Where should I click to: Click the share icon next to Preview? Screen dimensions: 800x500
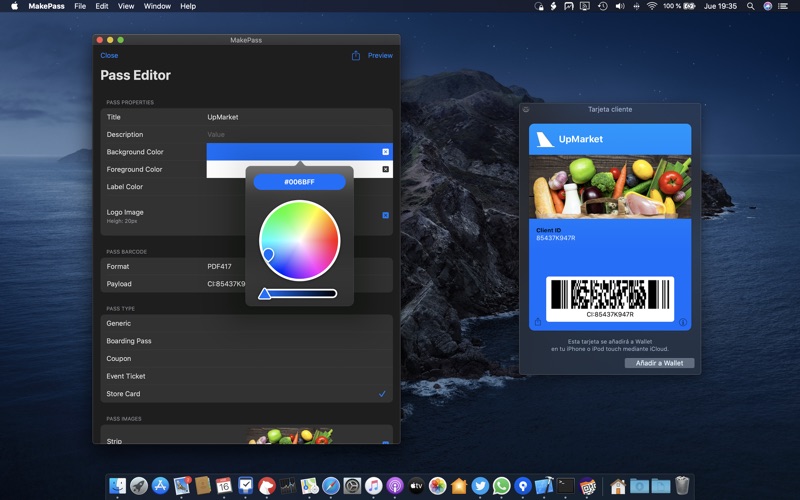[x=356, y=55]
